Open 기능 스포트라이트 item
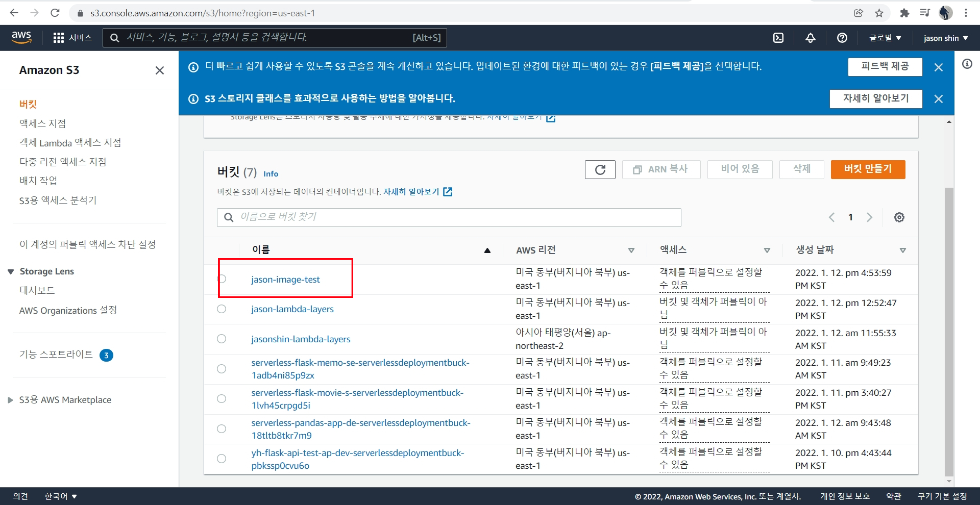The image size is (980, 505). 56,355
